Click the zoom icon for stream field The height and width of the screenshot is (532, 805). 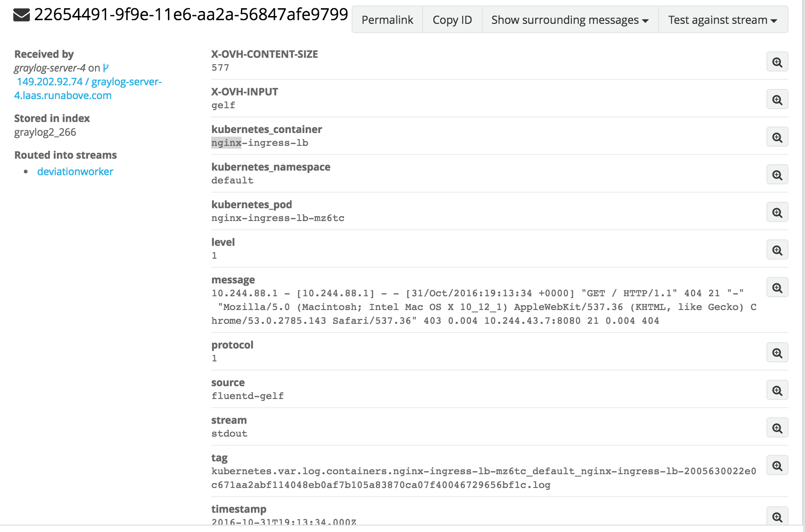(x=777, y=428)
